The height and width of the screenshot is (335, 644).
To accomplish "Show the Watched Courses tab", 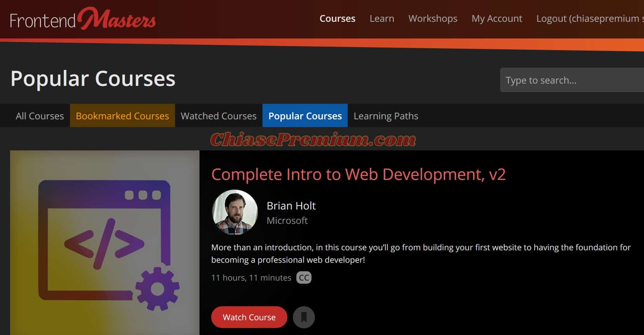I will [219, 116].
